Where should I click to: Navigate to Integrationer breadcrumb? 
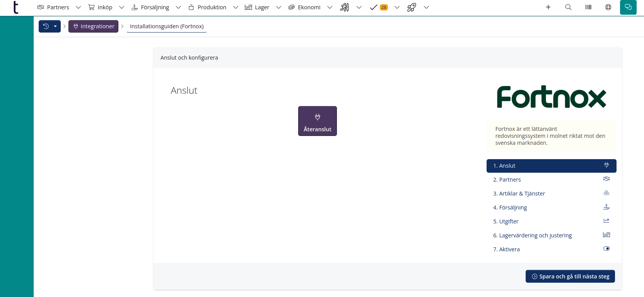point(93,26)
